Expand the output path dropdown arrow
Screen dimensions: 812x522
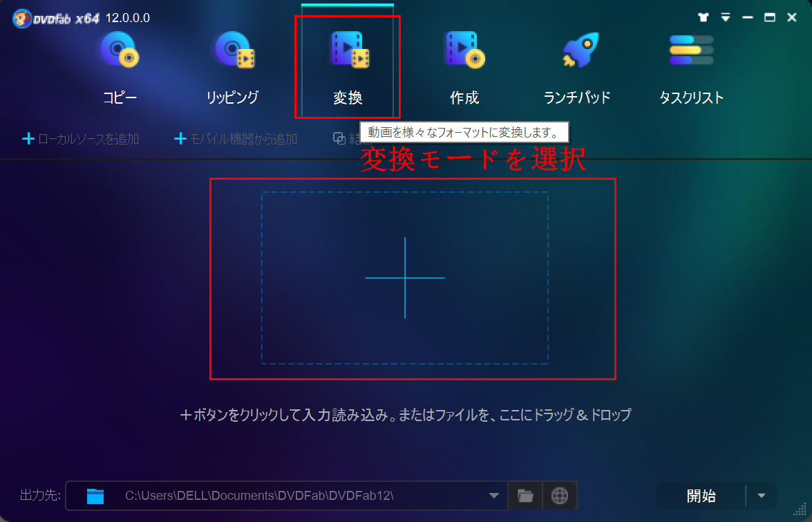tap(494, 496)
